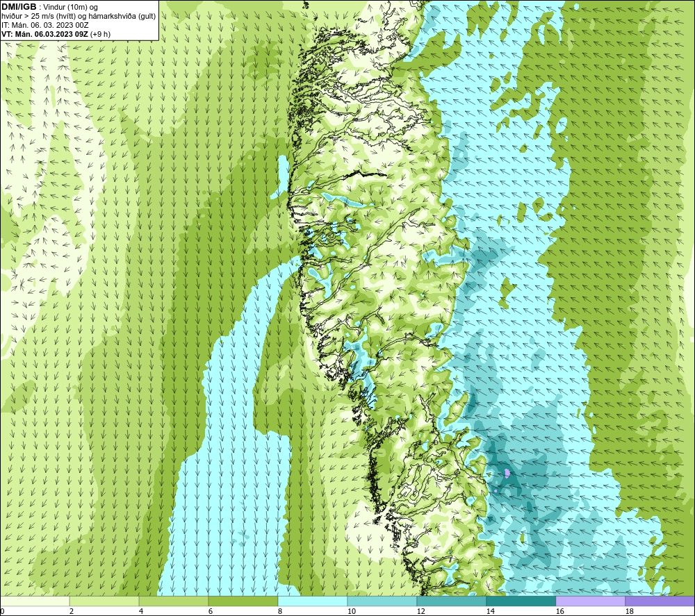This screenshot has width=695, height=616.
Task: Click the legend tick label 6
Action: coord(211,612)
